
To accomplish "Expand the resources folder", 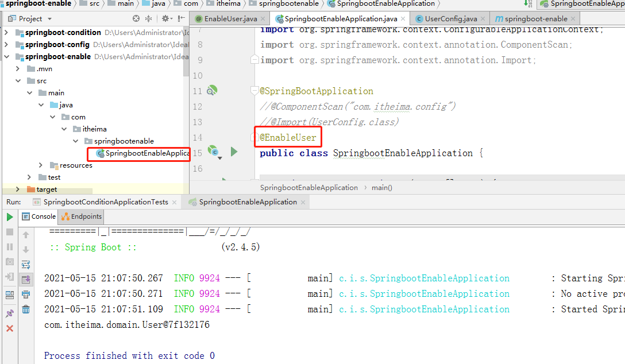I will pyautogui.click(x=41, y=165).
